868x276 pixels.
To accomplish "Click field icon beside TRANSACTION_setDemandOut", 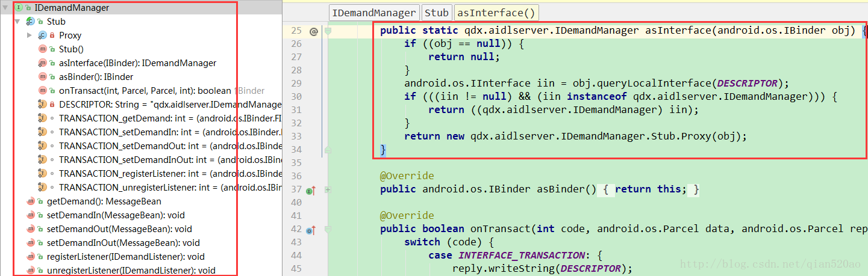I will pyautogui.click(x=43, y=146).
